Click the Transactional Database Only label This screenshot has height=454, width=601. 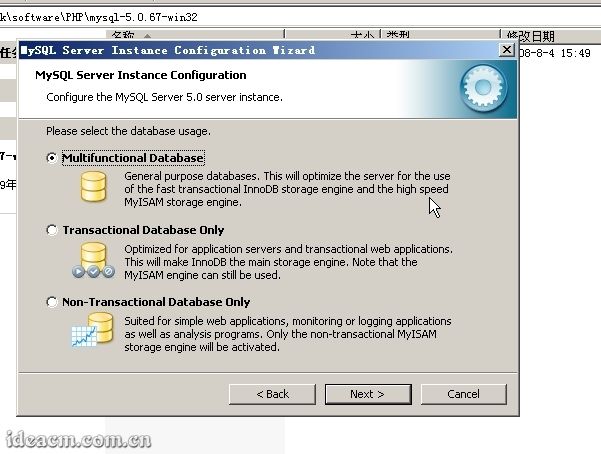(143, 230)
